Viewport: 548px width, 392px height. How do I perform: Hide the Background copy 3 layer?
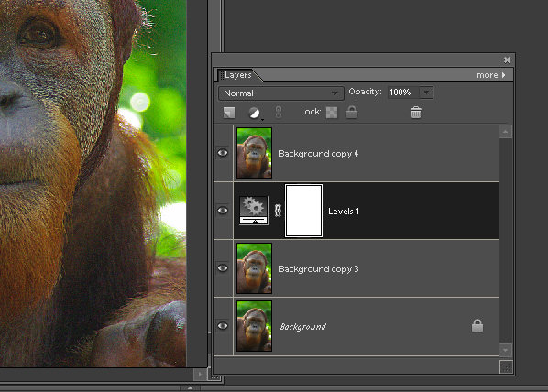coord(223,268)
